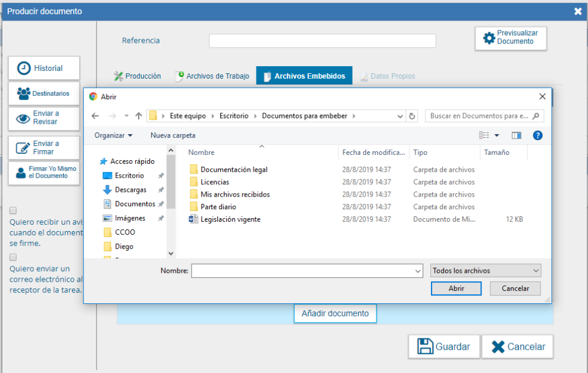The height and width of the screenshot is (373, 588).
Task: Go up one folder level arrow
Action: pyautogui.click(x=139, y=116)
